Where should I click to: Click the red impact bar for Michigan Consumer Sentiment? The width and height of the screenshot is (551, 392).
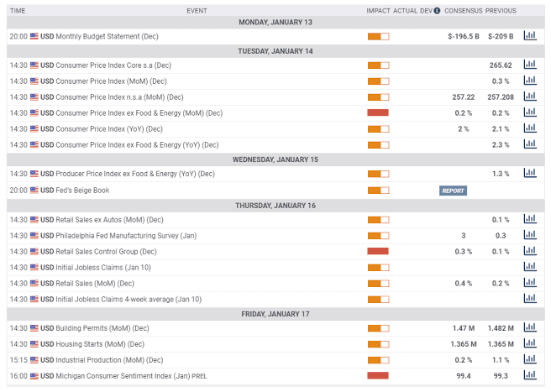click(x=378, y=375)
